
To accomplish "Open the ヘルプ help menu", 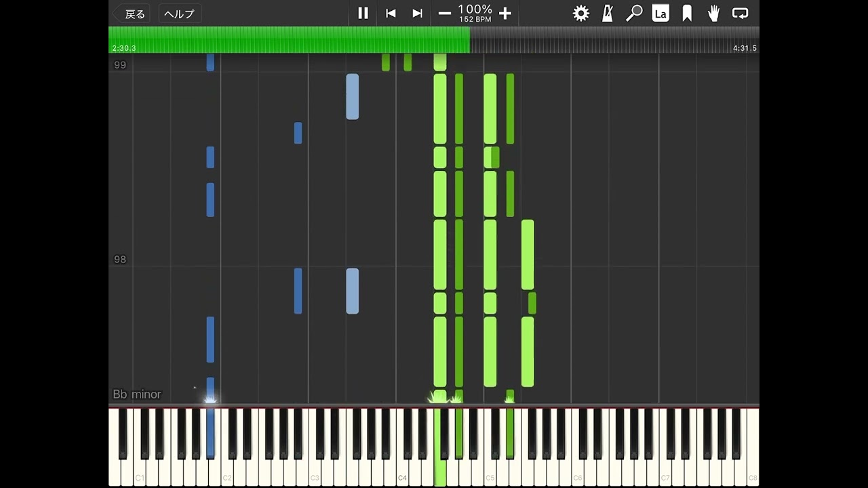I will [x=180, y=14].
